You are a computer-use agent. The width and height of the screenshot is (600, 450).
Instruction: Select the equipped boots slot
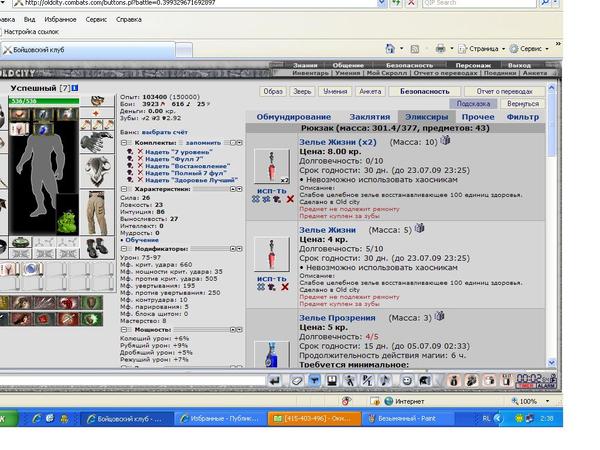(x=97, y=247)
